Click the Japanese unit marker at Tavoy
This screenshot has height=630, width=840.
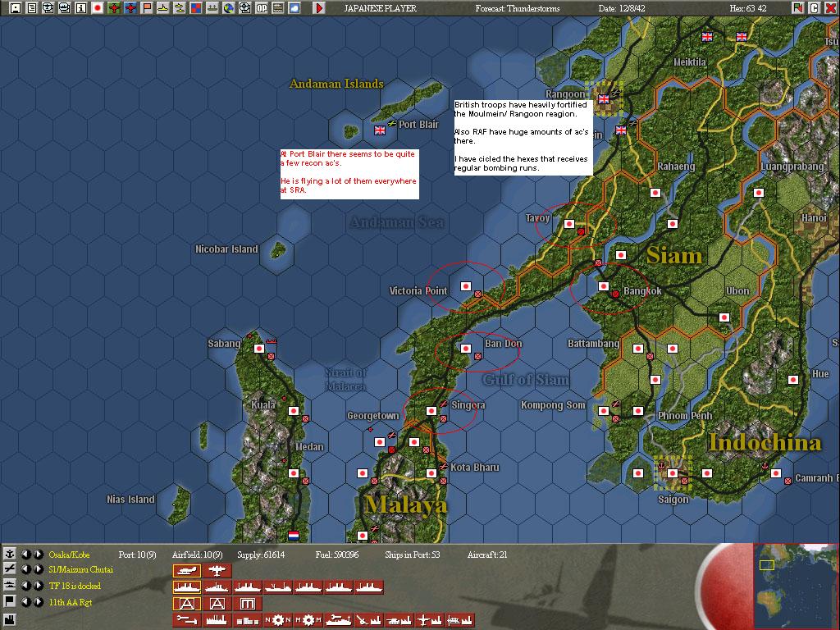[569, 225]
